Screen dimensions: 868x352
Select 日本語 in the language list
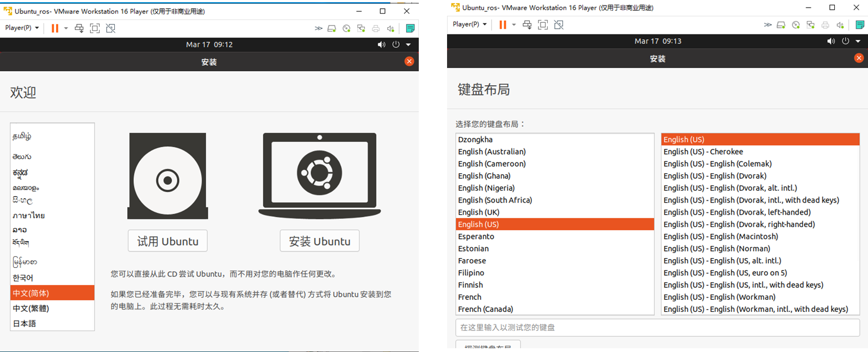pos(52,323)
